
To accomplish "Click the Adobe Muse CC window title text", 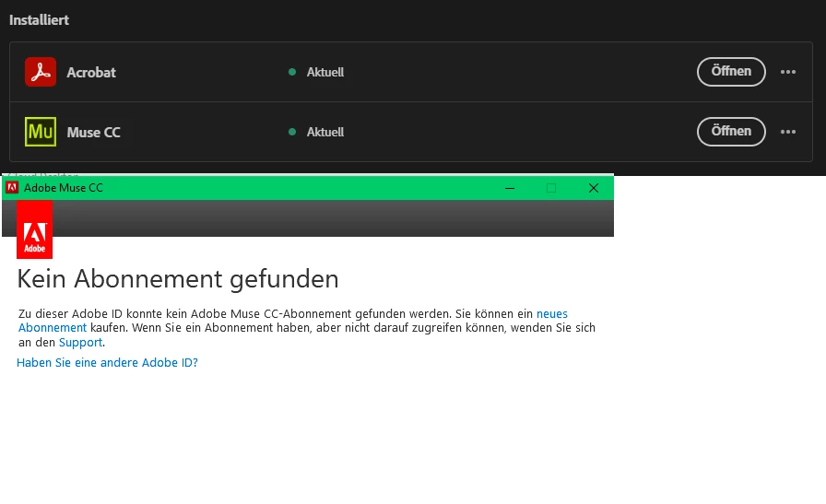I will 64,188.
